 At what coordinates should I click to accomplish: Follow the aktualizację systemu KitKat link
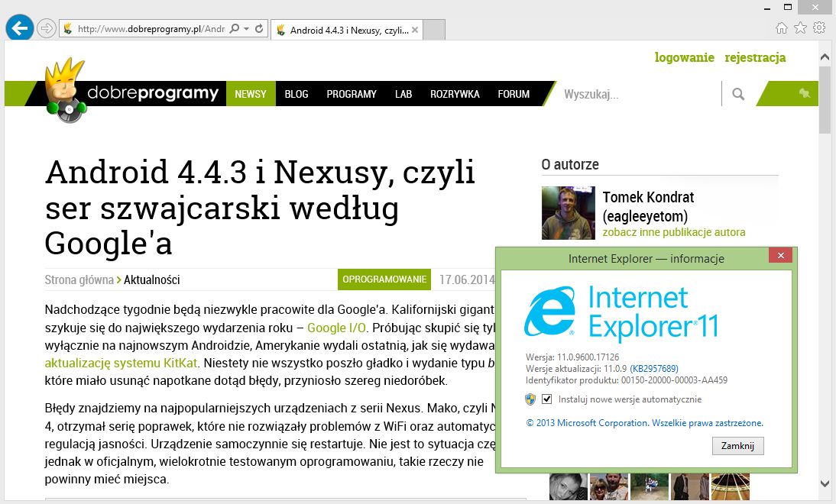click(121, 363)
